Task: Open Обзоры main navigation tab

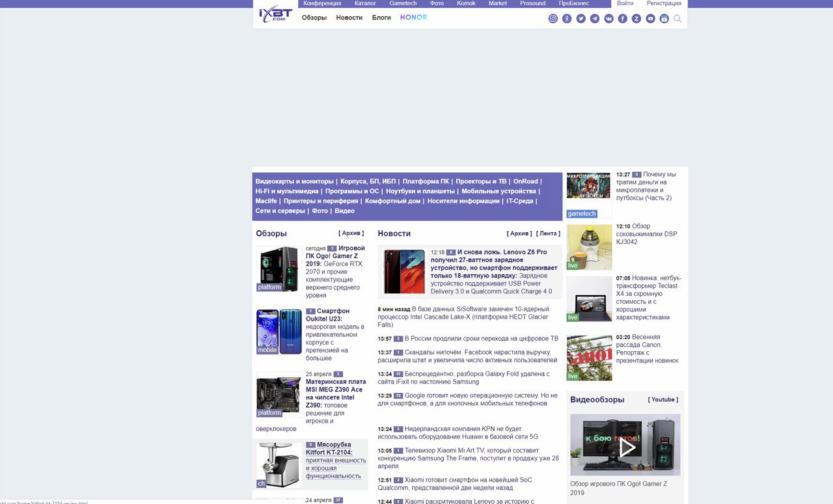Action: point(314,18)
